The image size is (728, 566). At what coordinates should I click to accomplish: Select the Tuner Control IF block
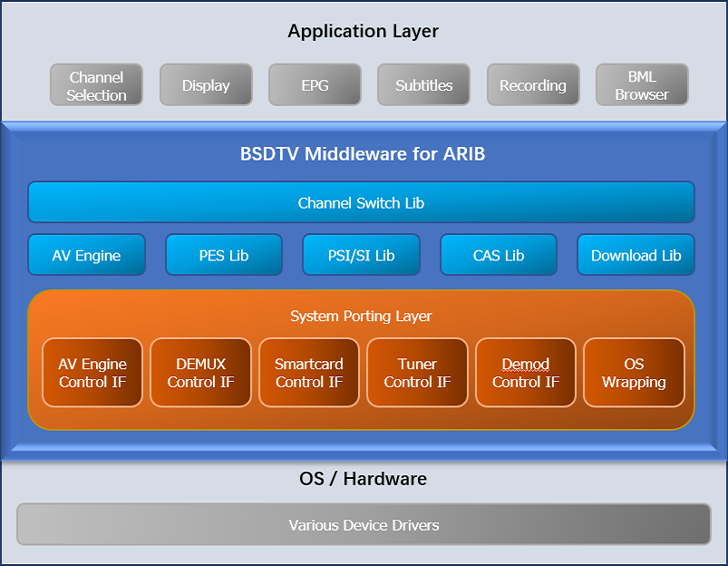pyautogui.click(x=417, y=373)
